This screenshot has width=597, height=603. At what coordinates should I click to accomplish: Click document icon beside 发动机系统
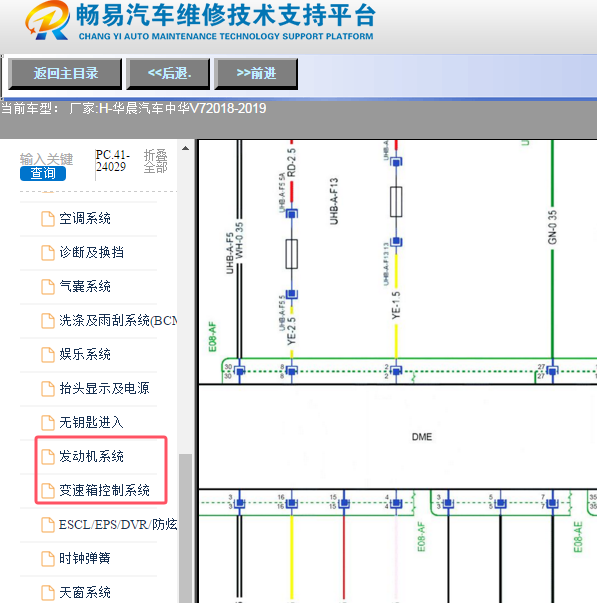(48, 456)
